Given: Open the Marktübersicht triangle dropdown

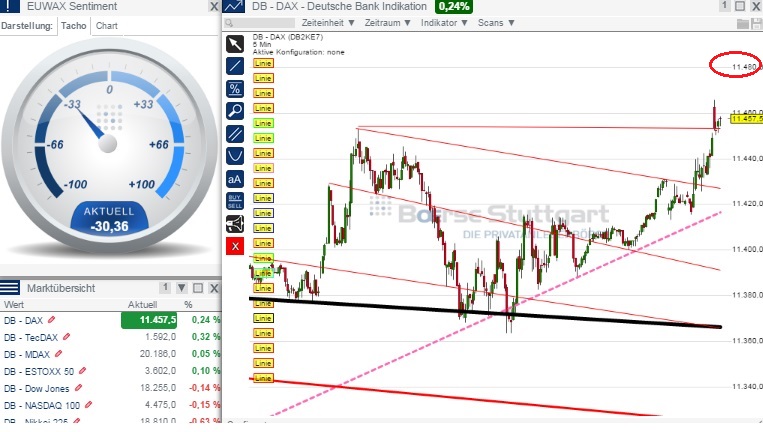Looking at the screenshot, I should point(182,288).
